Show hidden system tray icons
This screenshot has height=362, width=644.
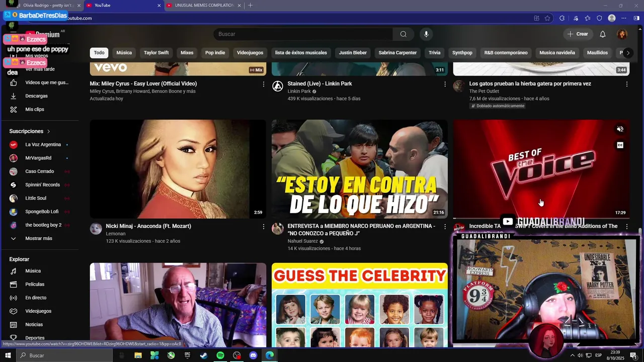click(572, 355)
